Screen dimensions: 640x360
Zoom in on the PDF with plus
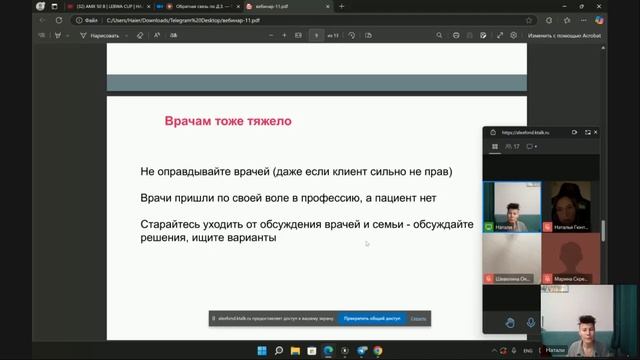(284, 36)
